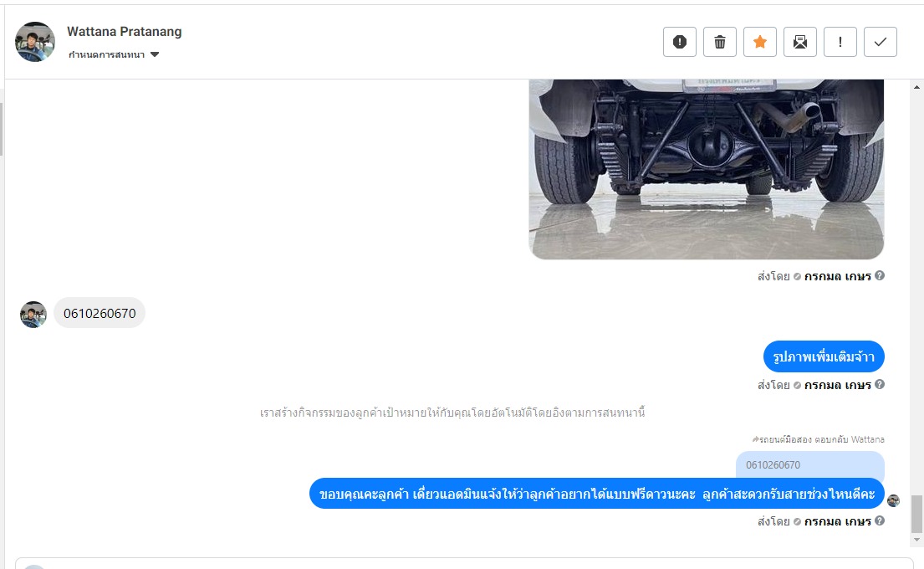Toggle the orange follow-up star
The height and width of the screenshot is (569, 924).
759,42
